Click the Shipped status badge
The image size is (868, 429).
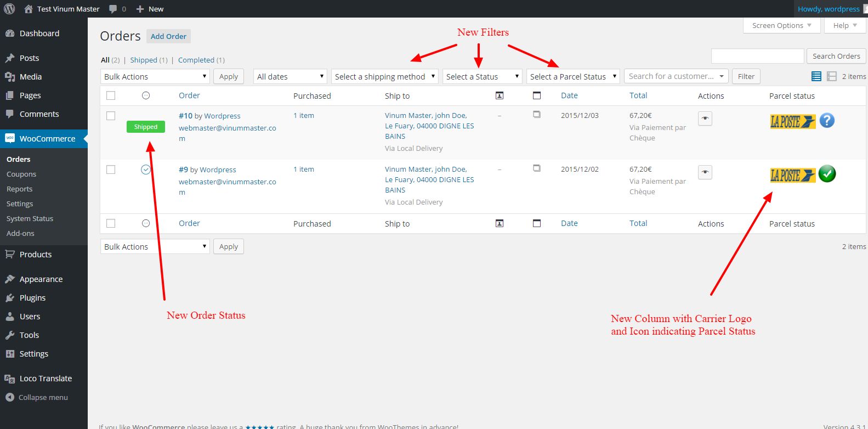coord(146,127)
